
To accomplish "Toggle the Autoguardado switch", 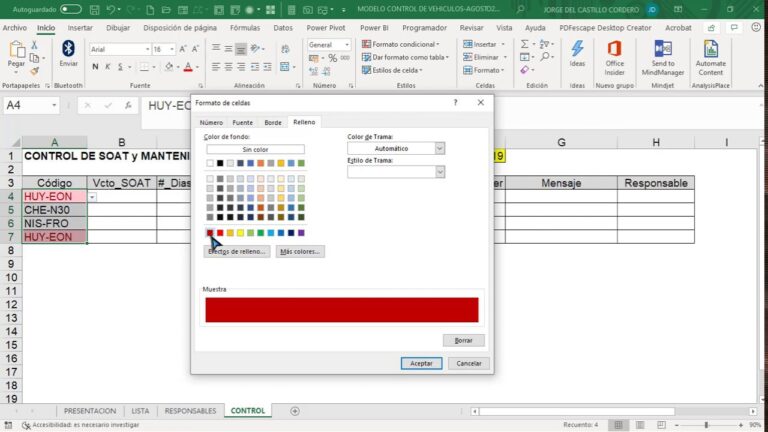I will 71,9.
